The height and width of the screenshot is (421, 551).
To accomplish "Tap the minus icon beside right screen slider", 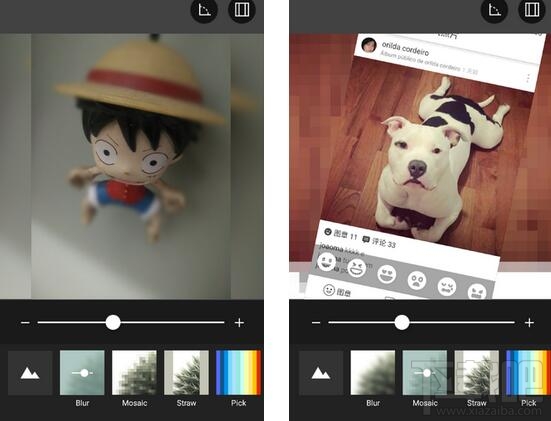I will click(x=316, y=322).
